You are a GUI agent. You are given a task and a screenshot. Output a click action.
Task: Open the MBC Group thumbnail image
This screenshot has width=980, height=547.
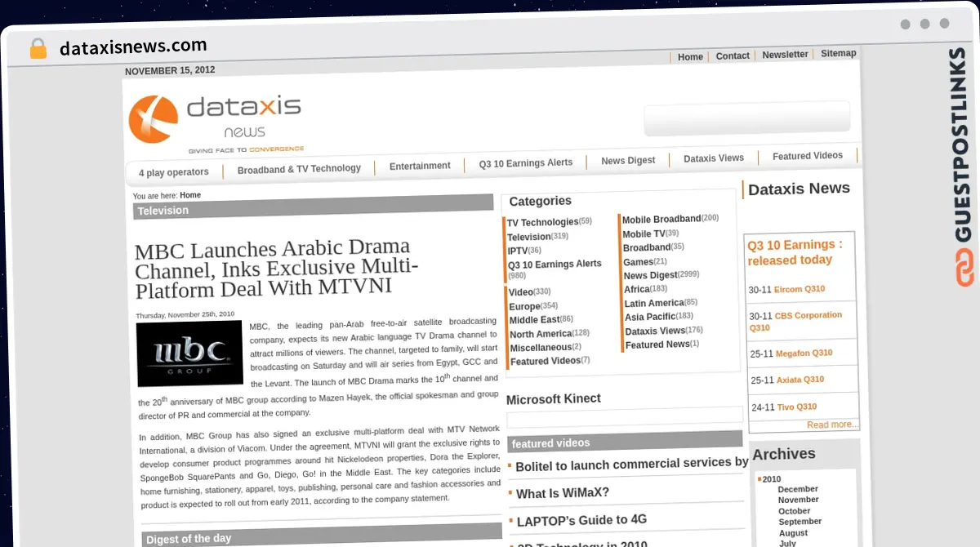pos(189,353)
